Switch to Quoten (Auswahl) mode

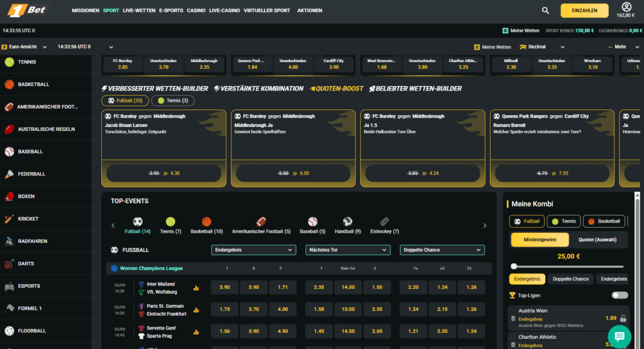[597, 240]
